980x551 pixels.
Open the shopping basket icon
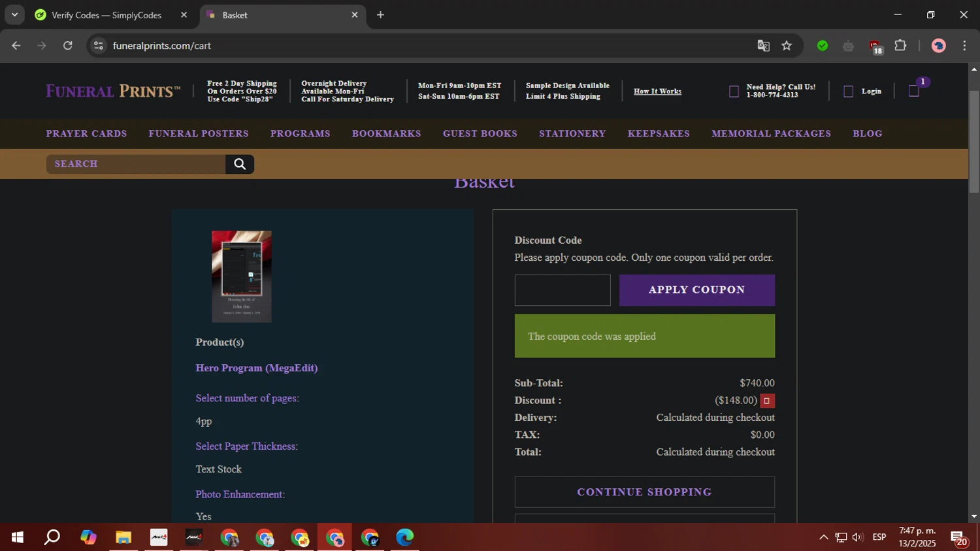tap(914, 92)
